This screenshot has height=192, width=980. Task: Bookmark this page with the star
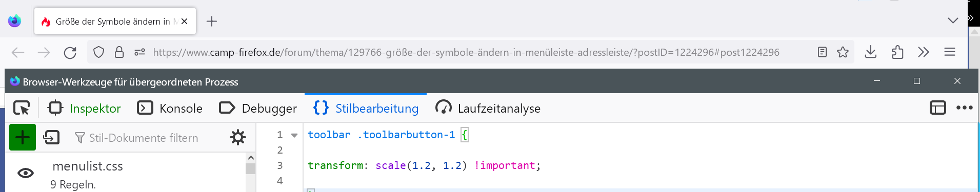click(843, 52)
